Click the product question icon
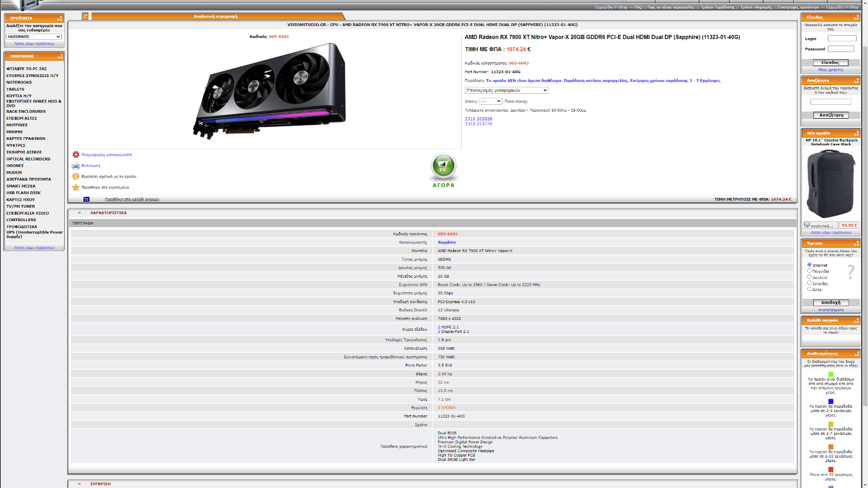 tap(76, 176)
